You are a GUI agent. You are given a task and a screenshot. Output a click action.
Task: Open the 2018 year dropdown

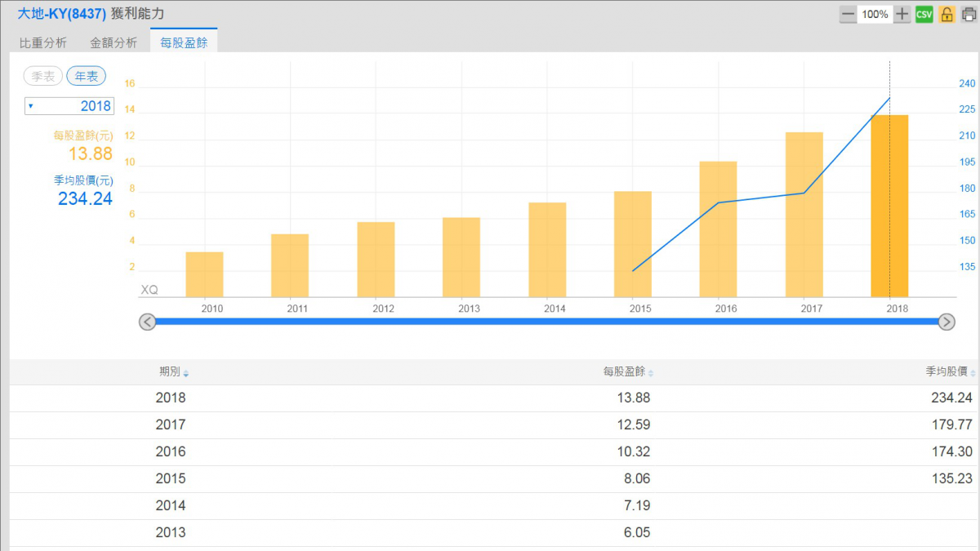click(69, 106)
